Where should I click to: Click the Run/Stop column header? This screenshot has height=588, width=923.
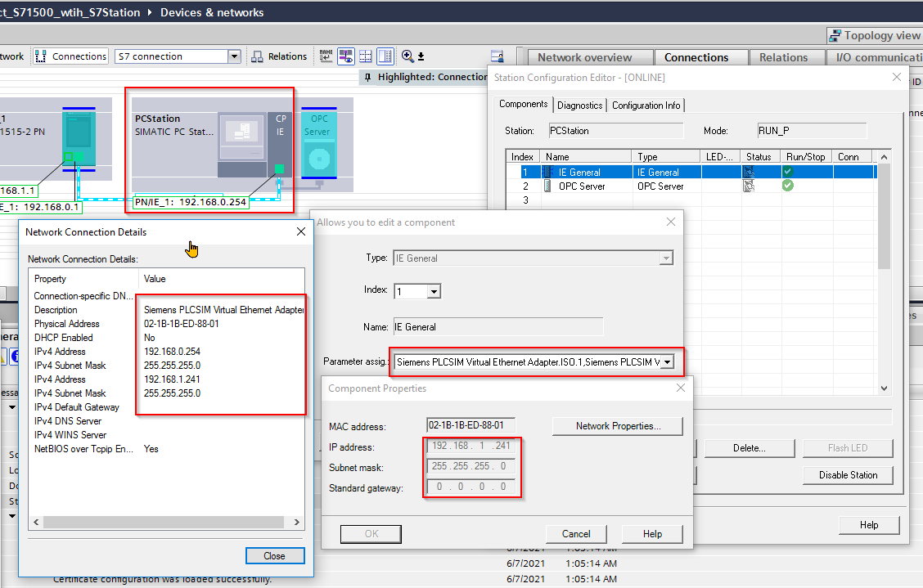[806, 156]
